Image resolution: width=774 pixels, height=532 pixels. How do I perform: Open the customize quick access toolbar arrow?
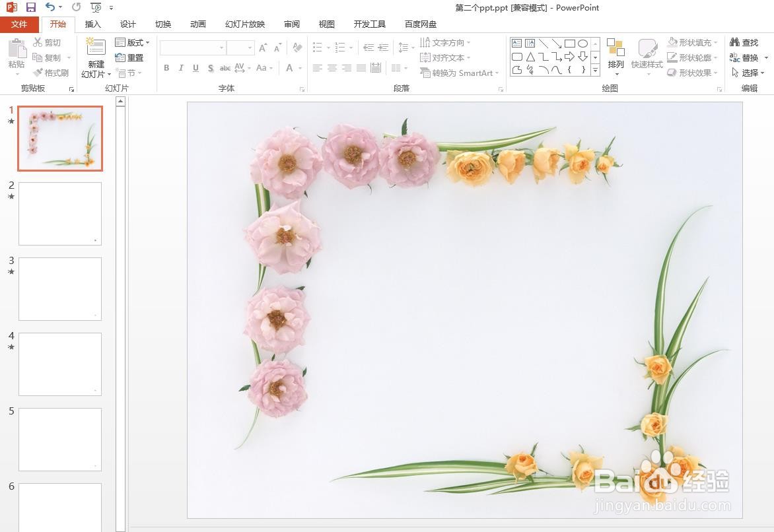click(111, 8)
